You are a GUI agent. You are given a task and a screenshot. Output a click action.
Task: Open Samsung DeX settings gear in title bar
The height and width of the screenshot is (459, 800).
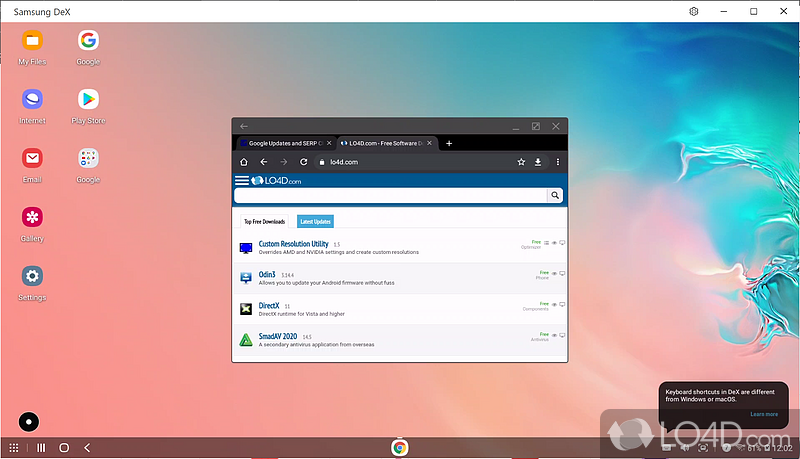[x=694, y=11]
